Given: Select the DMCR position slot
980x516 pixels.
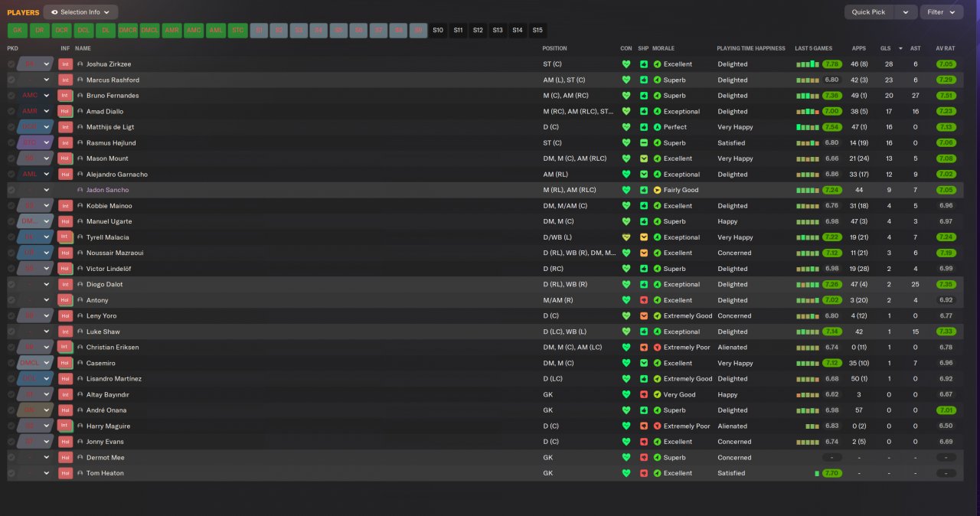Looking at the screenshot, I should (128, 31).
